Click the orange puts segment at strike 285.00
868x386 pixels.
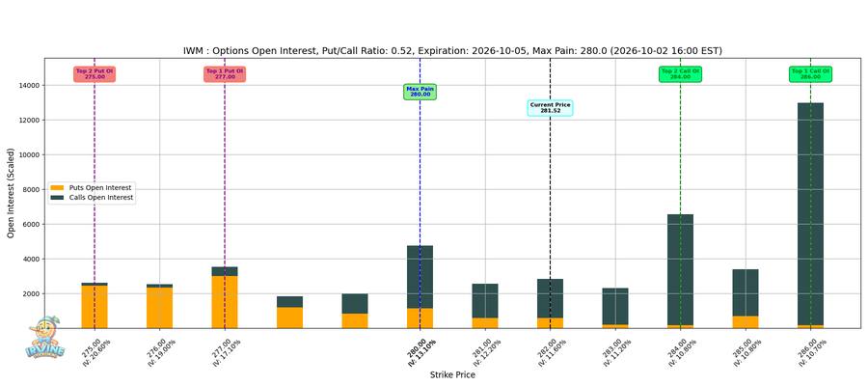(746, 322)
